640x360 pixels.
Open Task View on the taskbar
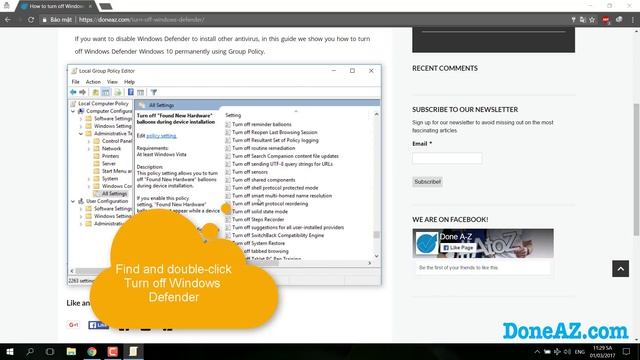(50, 351)
